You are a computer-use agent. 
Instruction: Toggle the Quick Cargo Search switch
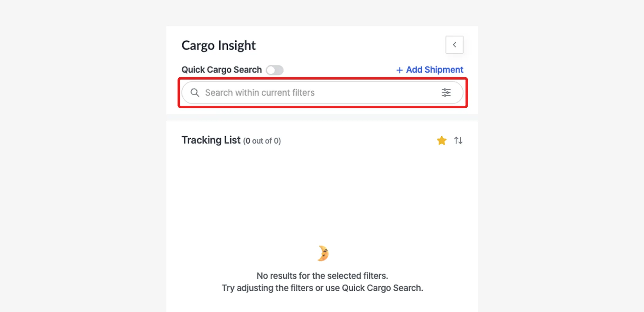tap(275, 70)
